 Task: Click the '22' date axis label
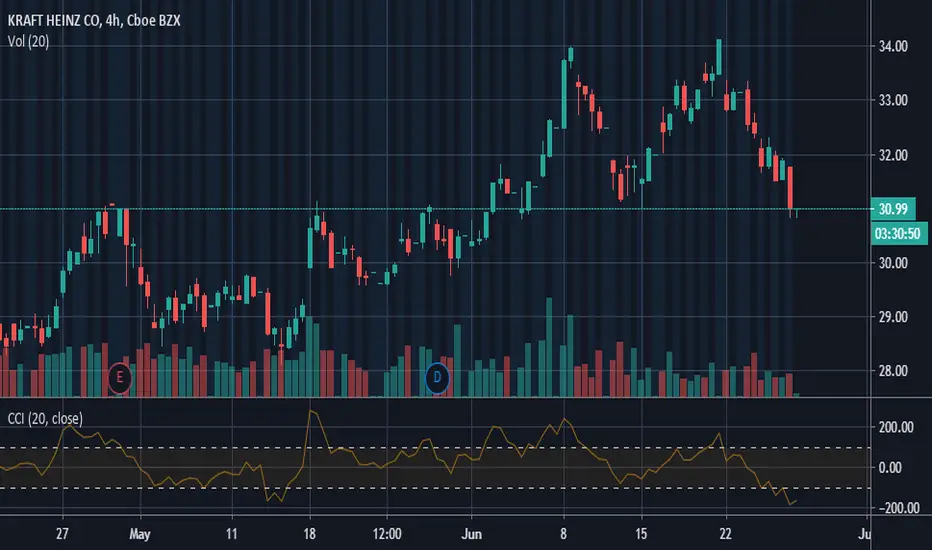point(725,534)
